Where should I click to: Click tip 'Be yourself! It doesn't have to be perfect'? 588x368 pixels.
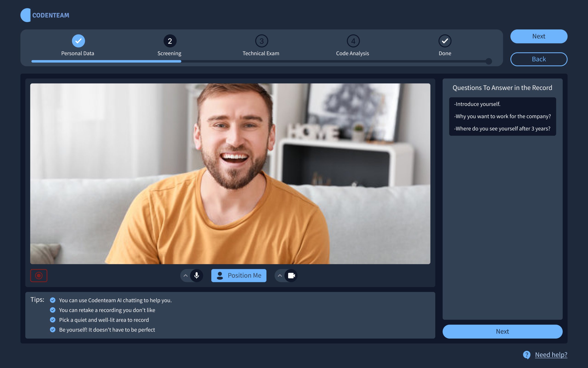[107, 330]
